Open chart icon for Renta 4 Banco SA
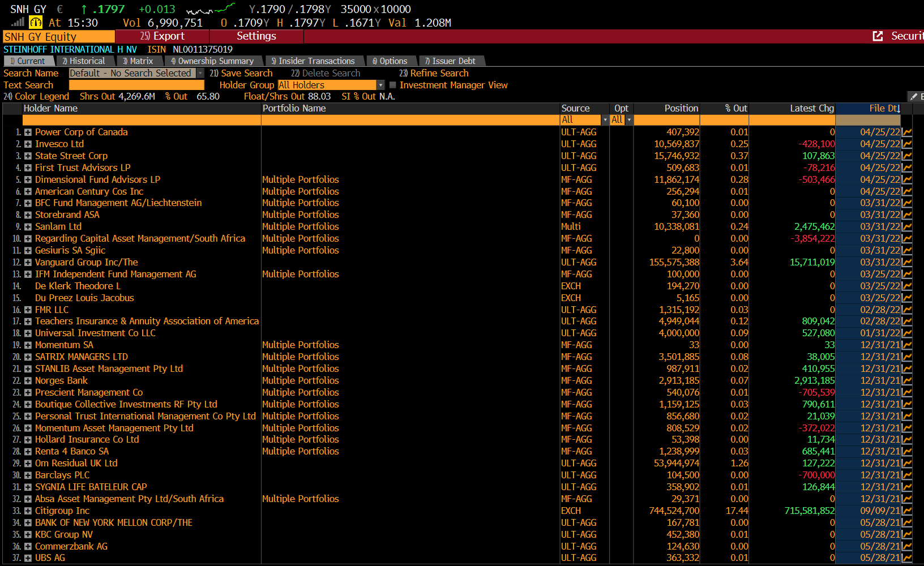The width and height of the screenshot is (924, 566). (907, 451)
